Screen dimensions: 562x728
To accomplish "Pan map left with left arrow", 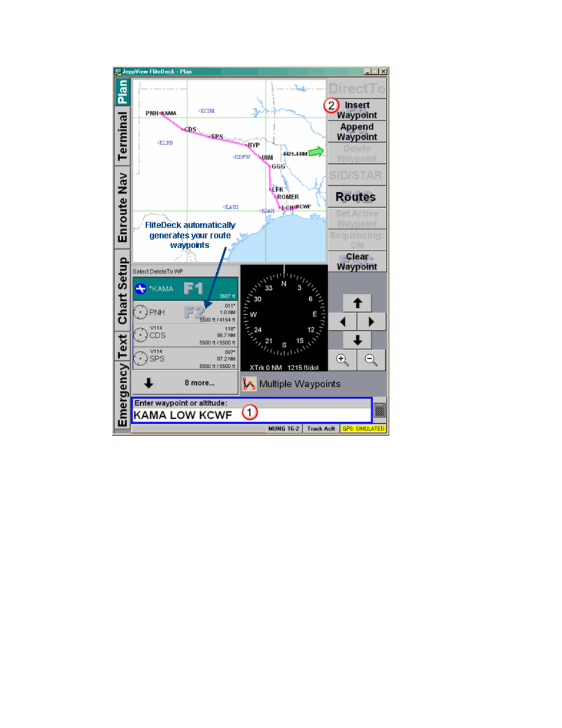I will tap(343, 322).
